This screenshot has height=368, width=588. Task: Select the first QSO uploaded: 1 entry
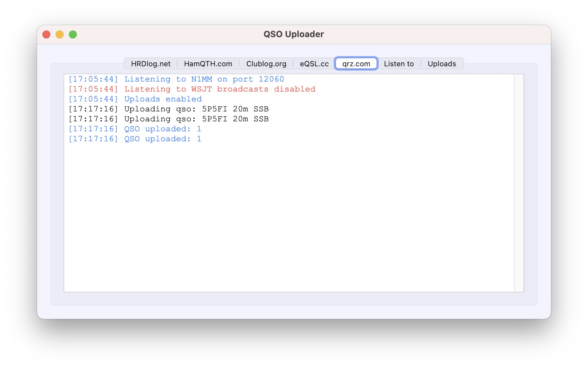pos(135,129)
